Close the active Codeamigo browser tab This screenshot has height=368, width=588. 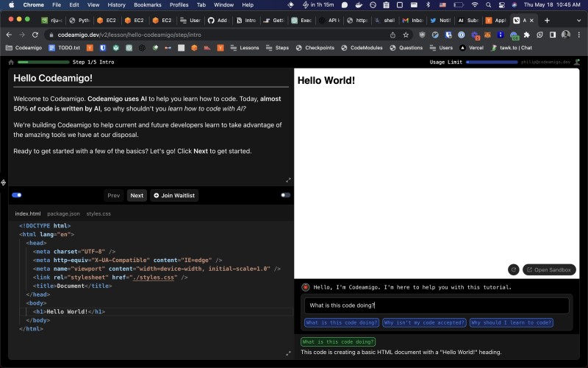point(531,21)
